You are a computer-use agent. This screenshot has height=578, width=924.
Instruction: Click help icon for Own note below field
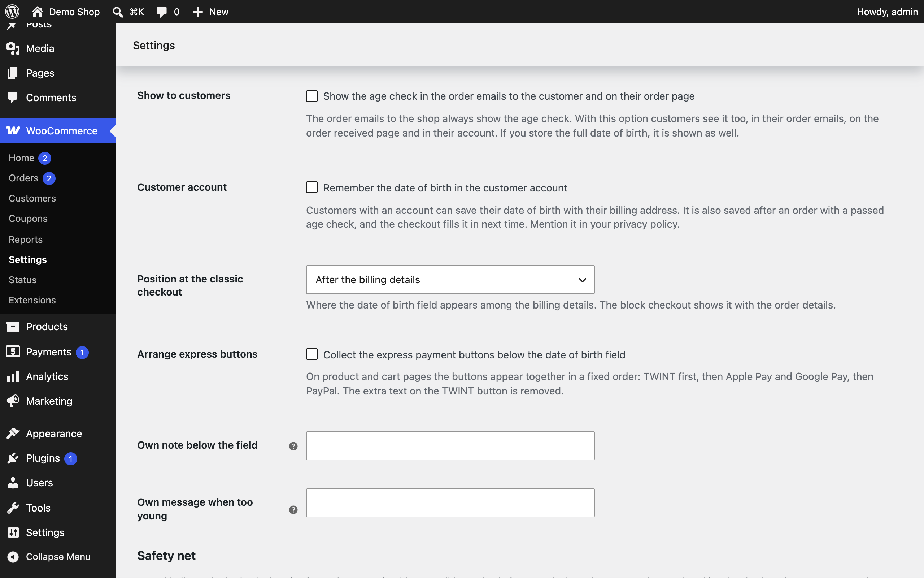(293, 446)
